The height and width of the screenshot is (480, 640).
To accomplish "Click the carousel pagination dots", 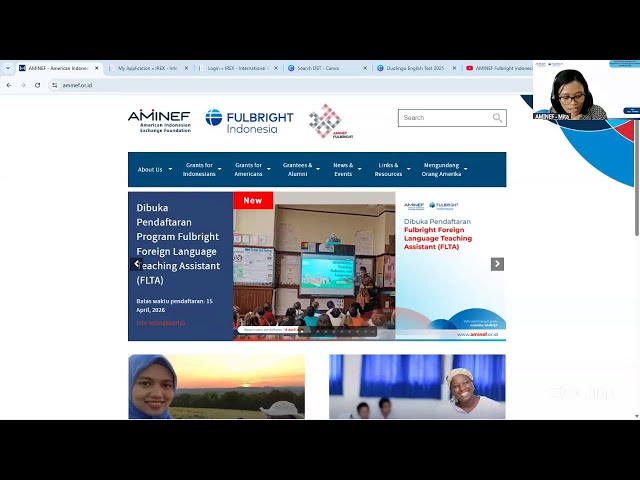I will pyautogui.click(x=338, y=332).
